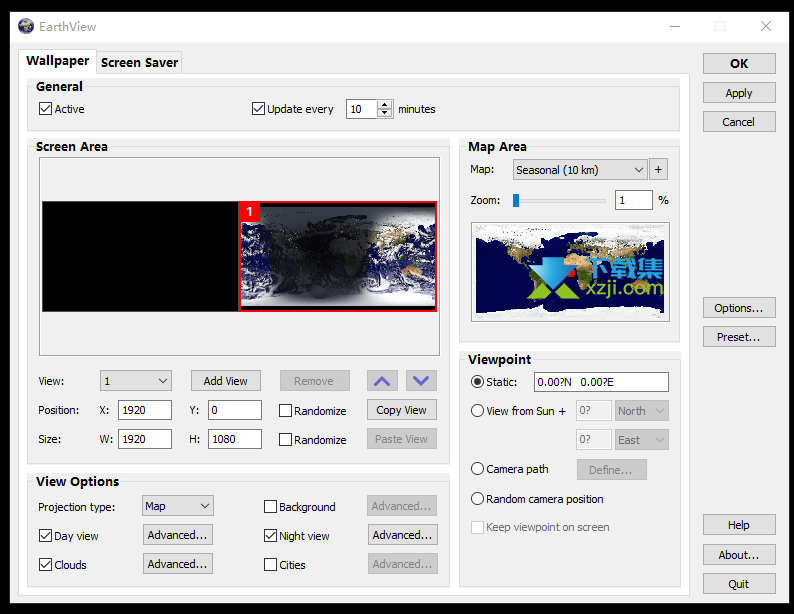Screen dimensions: 794x614
Task: Open Advanced settings for Day view
Action: pos(178,535)
